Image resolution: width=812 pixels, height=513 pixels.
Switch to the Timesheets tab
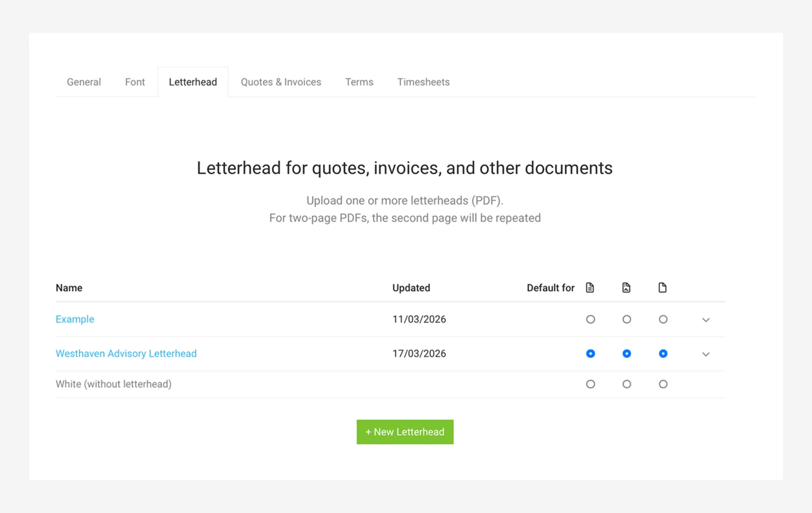[423, 82]
